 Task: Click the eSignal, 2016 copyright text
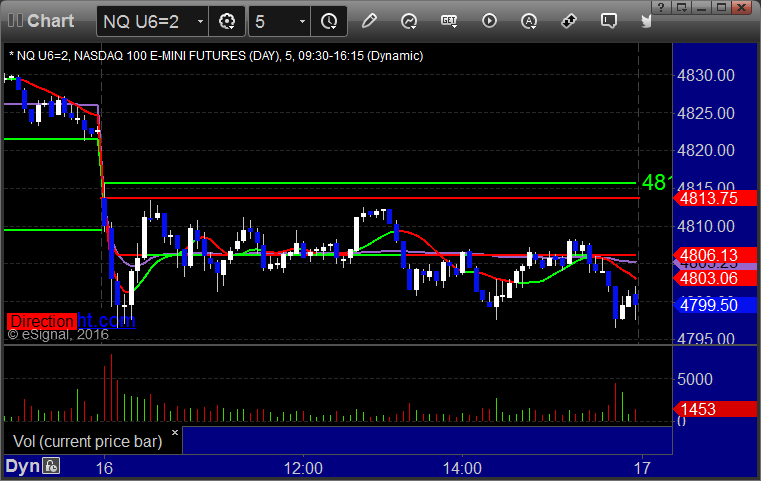click(x=58, y=334)
